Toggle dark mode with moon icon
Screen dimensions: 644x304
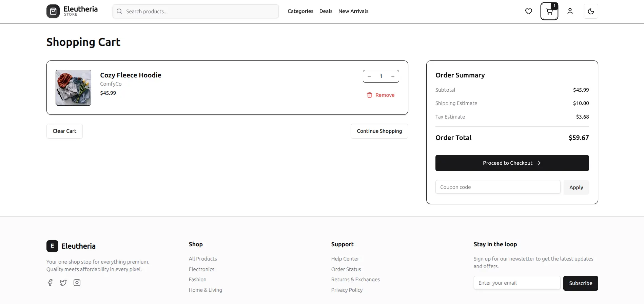pos(590,12)
